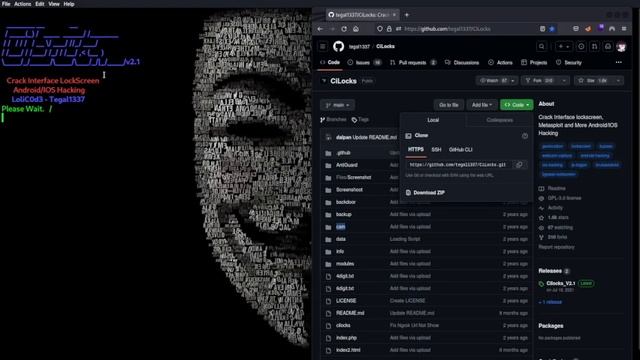This screenshot has height=360, width=640.
Task: Click the clone URL text field
Action: click(x=459, y=164)
